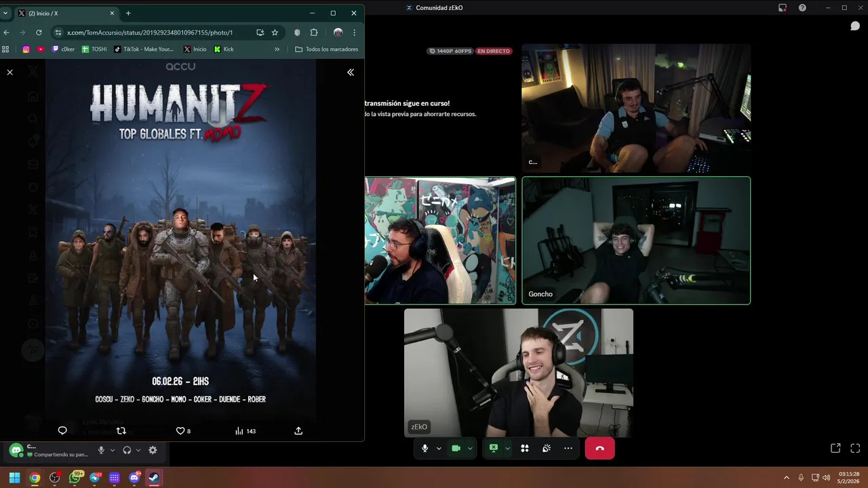Open a new Chrome tab

click(128, 13)
